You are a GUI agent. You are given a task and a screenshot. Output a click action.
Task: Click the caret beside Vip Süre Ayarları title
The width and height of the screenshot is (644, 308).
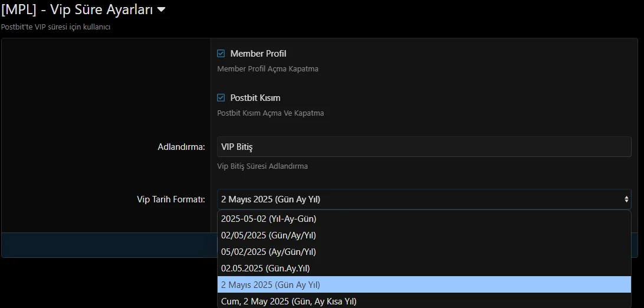pos(162,9)
